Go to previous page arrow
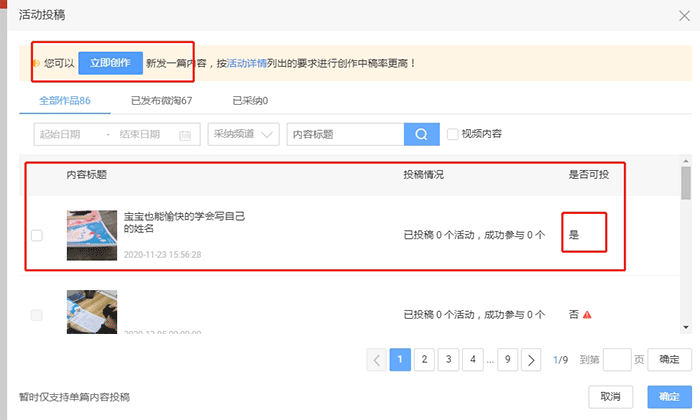 pos(377,360)
